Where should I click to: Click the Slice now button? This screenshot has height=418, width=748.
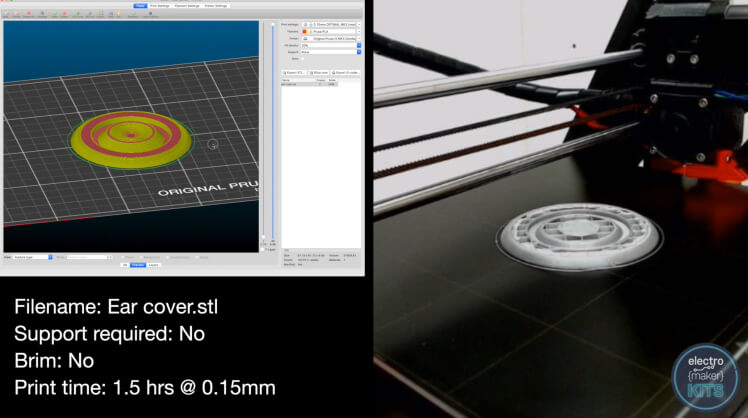point(319,73)
